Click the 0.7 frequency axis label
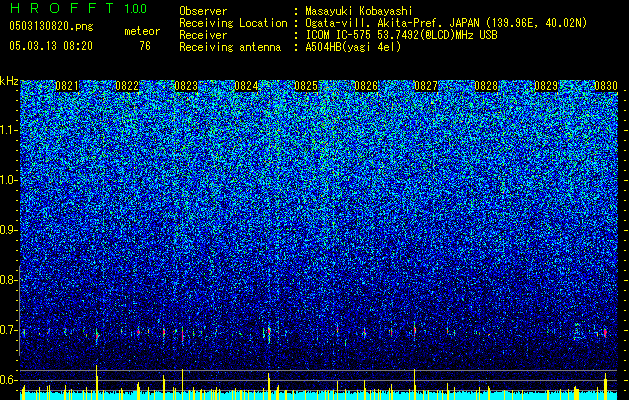Image resolution: width=629 pixels, height=400 pixels. (8, 330)
